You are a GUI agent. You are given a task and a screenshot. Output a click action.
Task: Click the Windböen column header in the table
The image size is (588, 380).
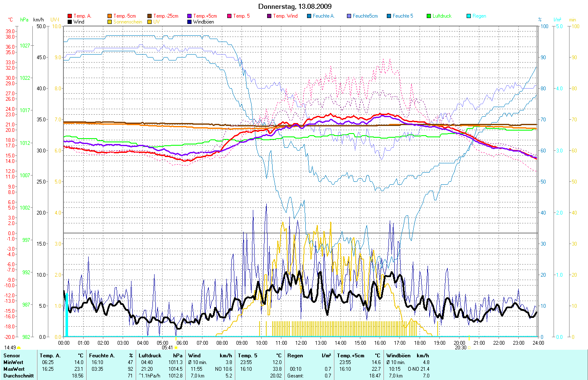(x=398, y=356)
